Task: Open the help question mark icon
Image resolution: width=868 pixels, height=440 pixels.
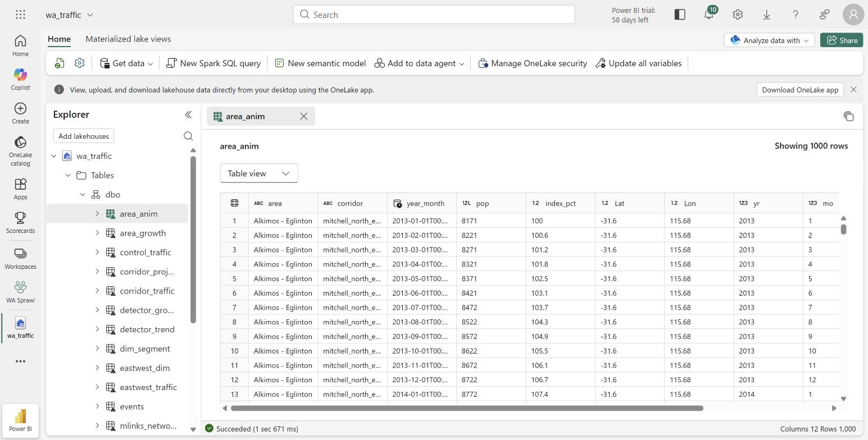Action: 796,15
